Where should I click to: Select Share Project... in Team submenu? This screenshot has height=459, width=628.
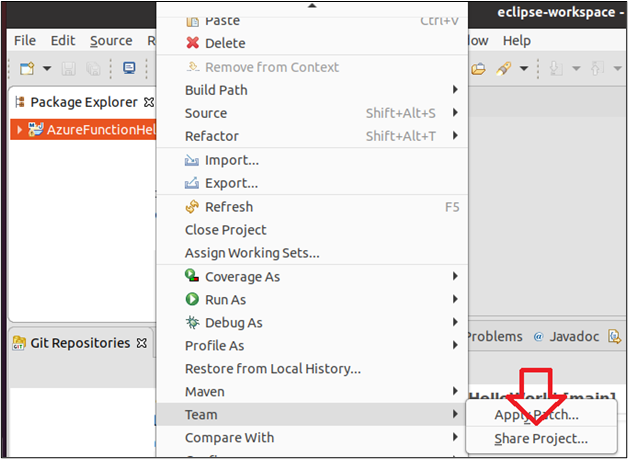click(541, 439)
